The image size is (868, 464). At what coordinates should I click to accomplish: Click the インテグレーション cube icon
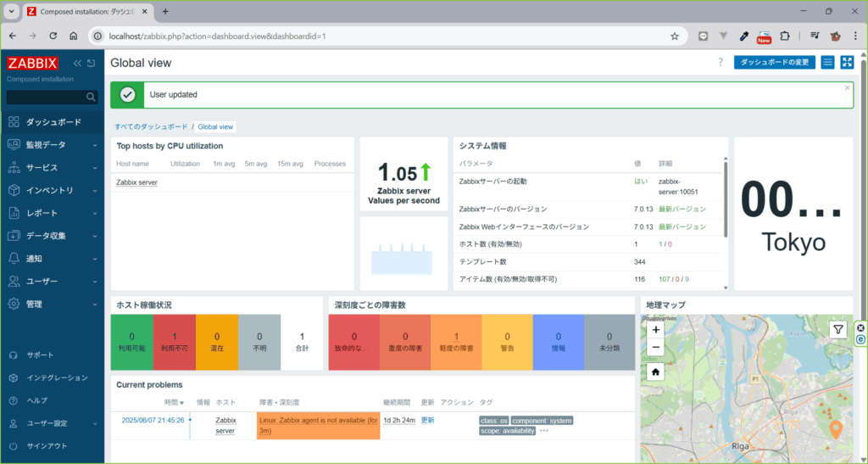pyautogui.click(x=14, y=377)
